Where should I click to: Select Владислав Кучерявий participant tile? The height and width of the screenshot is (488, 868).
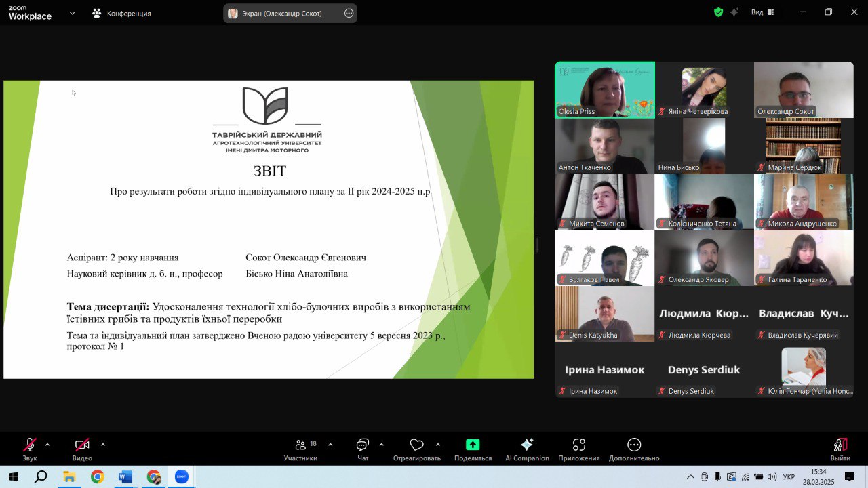click(804, 314)
